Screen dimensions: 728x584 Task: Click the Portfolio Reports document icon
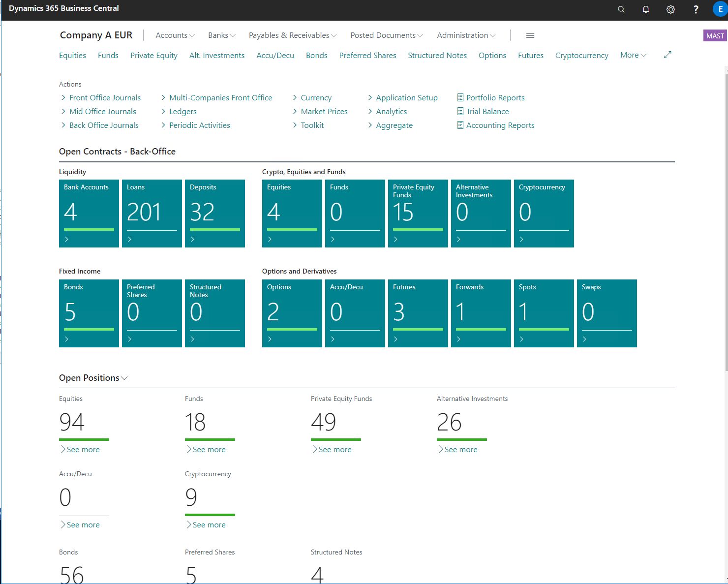point(460,97)
